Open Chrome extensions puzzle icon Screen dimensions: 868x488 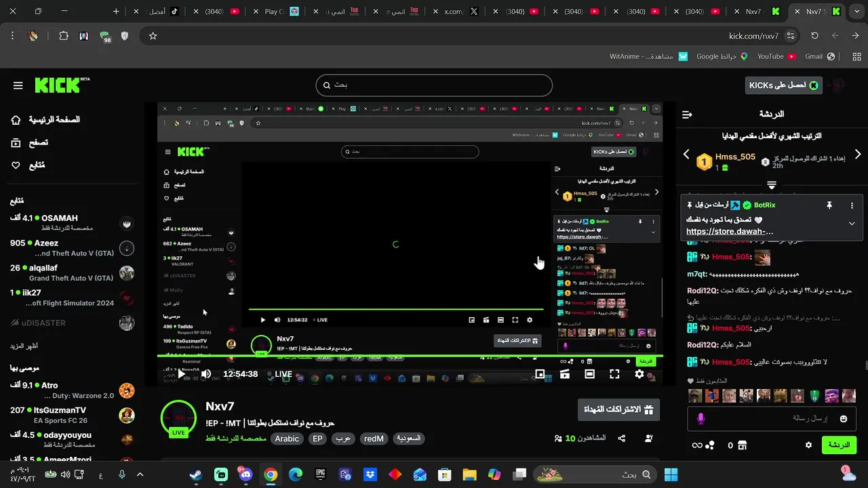tap(64, 36)
